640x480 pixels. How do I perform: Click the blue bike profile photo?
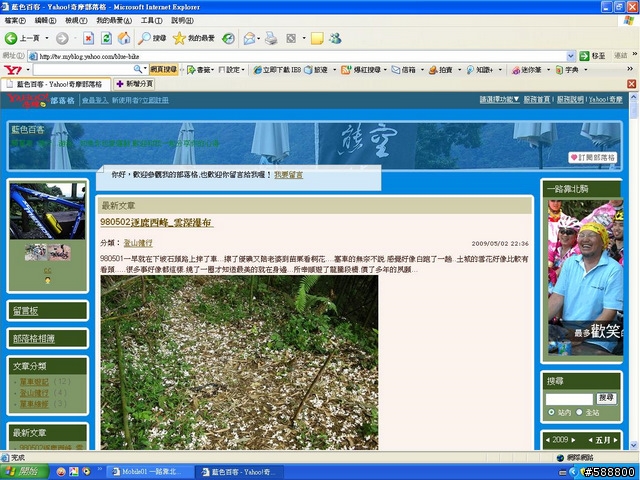point(47,211)
